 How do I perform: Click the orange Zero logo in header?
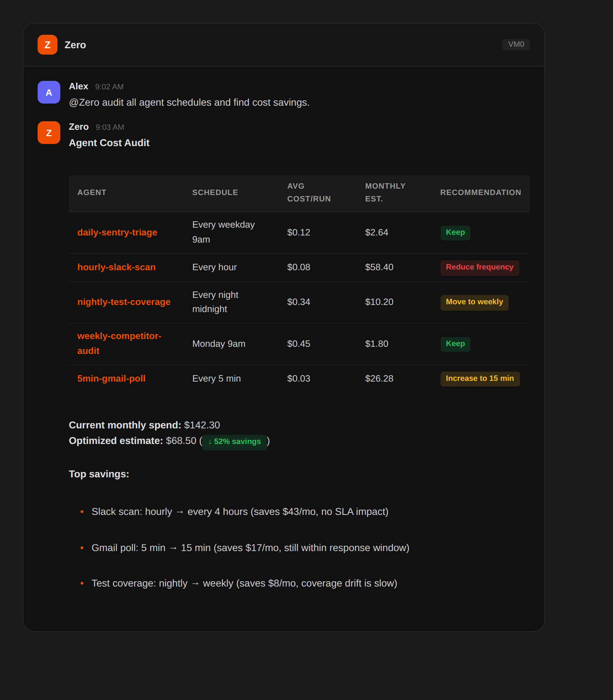(x=48, y=45)
